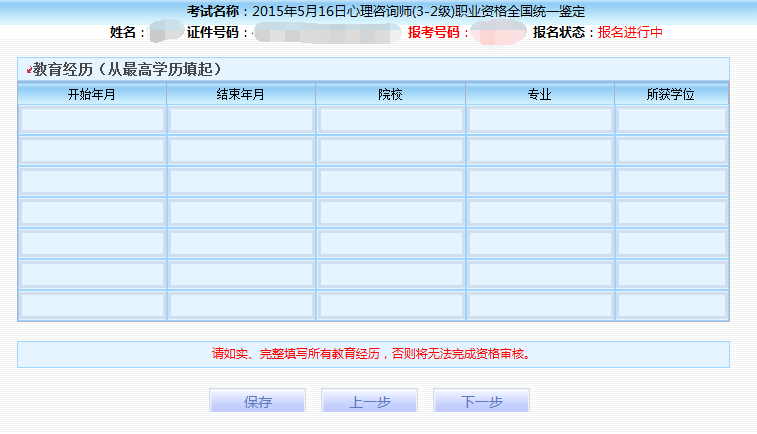Select last row 所获学位 input field
Image resolution: width=757 pixels, height=434 pixels.
pyautogui.click(x=671, y=306)
